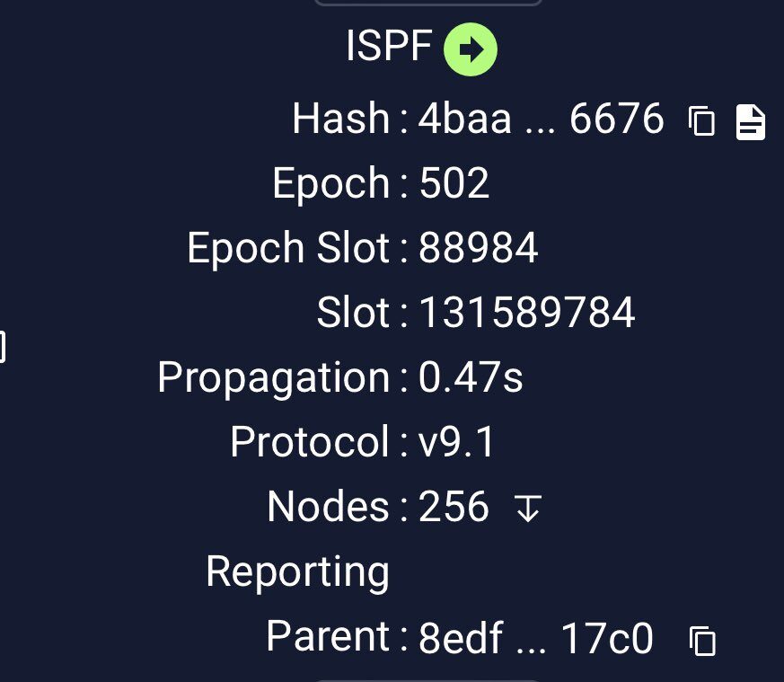Select the ISPF pool name
The image size is (784, 682).
pyautogui.click(x=390, y=47)
